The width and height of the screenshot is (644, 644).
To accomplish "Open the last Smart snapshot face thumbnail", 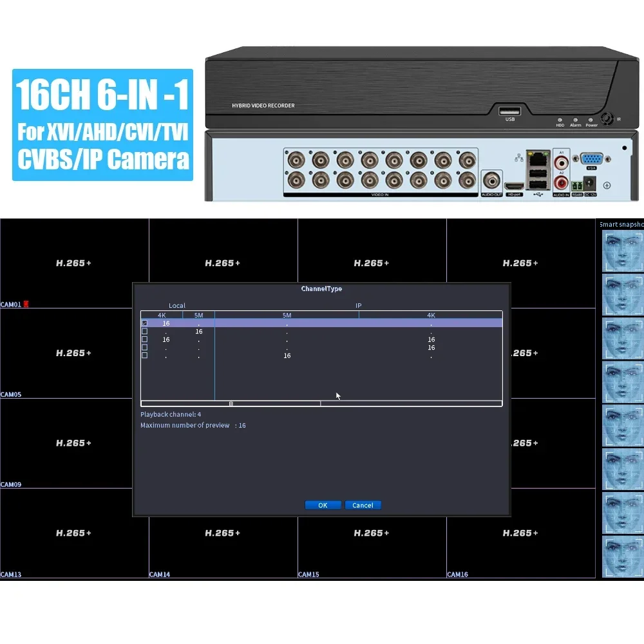I will (623, 556).
